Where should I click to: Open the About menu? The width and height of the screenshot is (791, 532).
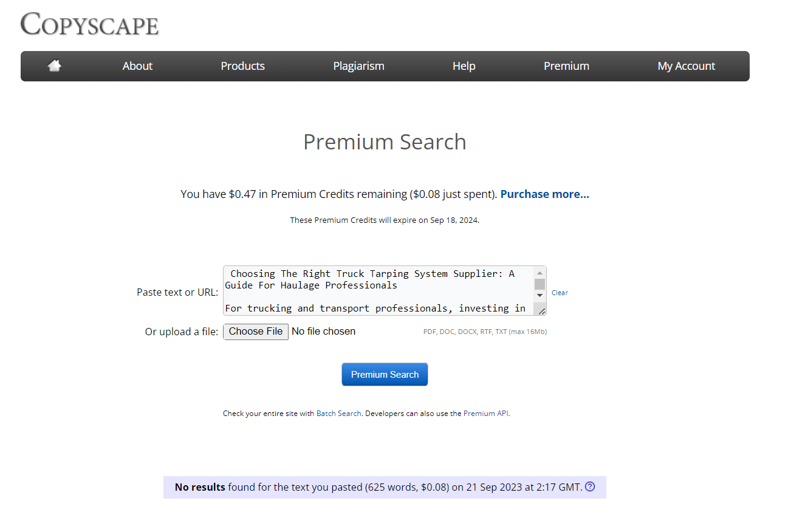(137, 66)
